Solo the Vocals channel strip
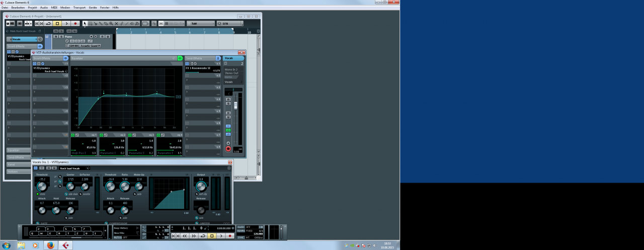The width and height of the screenshot is (644, 250). click(x=228, y=104)
